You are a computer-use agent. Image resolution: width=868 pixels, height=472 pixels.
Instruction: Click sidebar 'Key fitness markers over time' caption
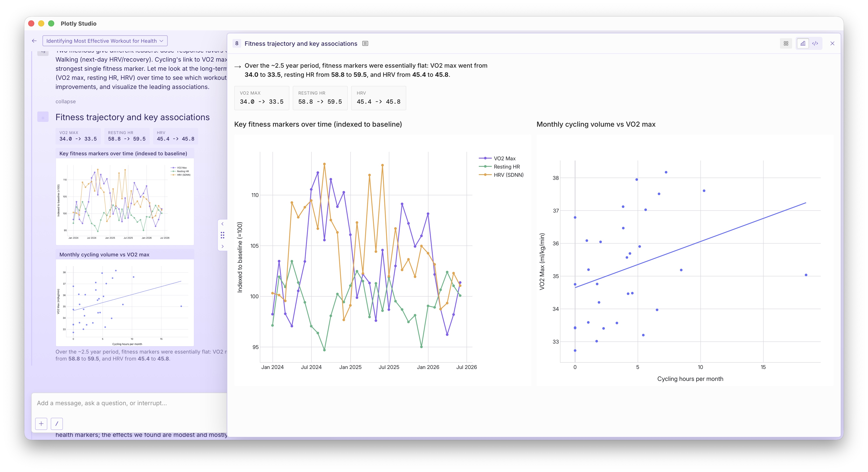pos(123,154)
